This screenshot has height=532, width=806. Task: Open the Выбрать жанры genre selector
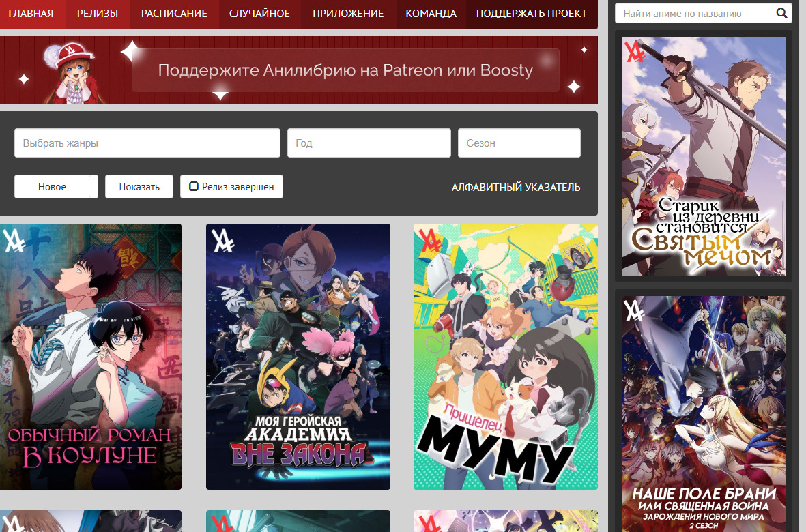tap(147, 143)
